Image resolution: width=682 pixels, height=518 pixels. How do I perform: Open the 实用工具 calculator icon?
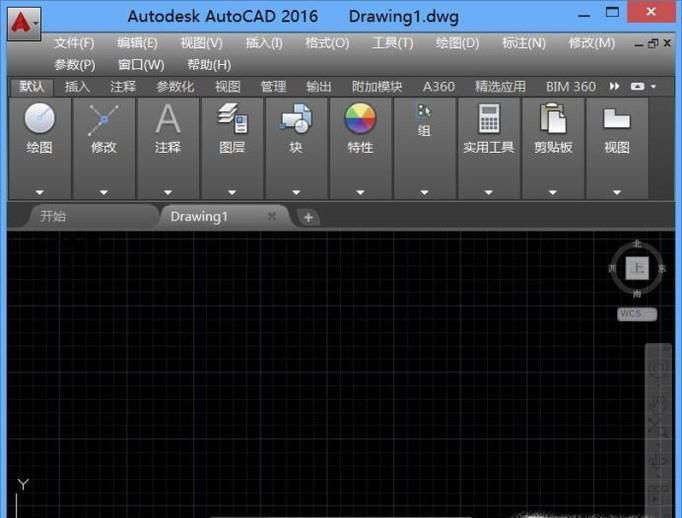[489, 119]
